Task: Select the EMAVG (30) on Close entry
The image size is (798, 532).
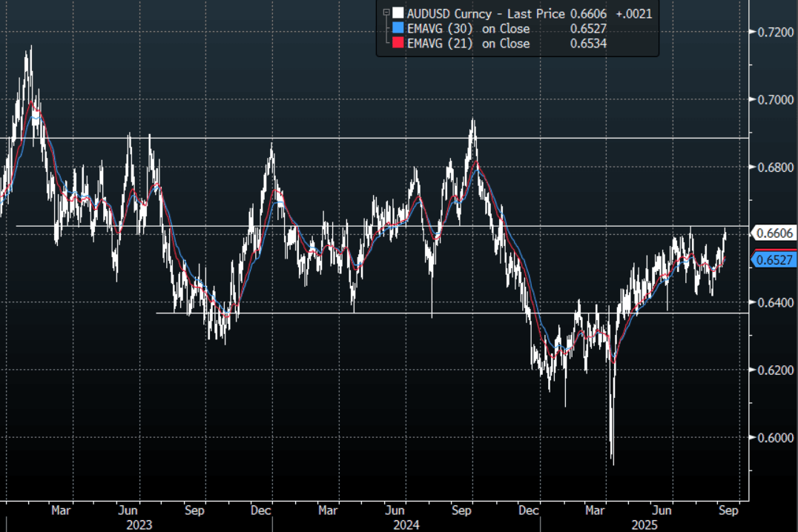Action: coord(469,29)
